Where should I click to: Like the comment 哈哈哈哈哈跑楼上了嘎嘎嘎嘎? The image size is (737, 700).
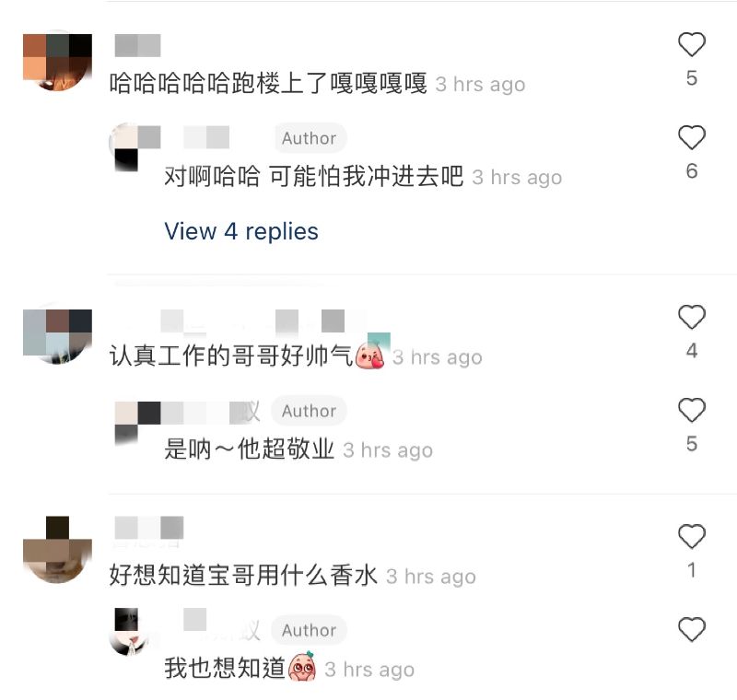coord(692,44)
